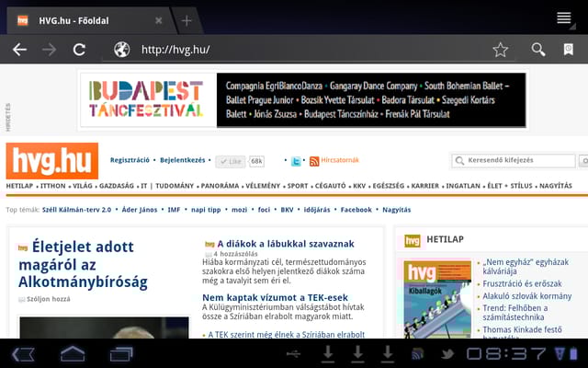588x368 pixels.
Task: Open the Budapest Táncfesztivál banner ad
Action: click(x=303, y=100)
